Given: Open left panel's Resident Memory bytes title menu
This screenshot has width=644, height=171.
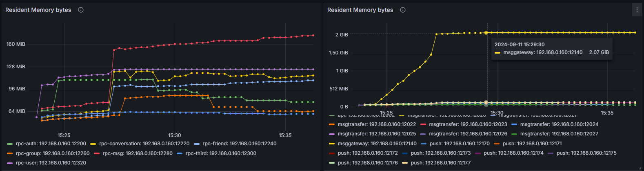Looking at the screenshot, I should click(38, 10).
